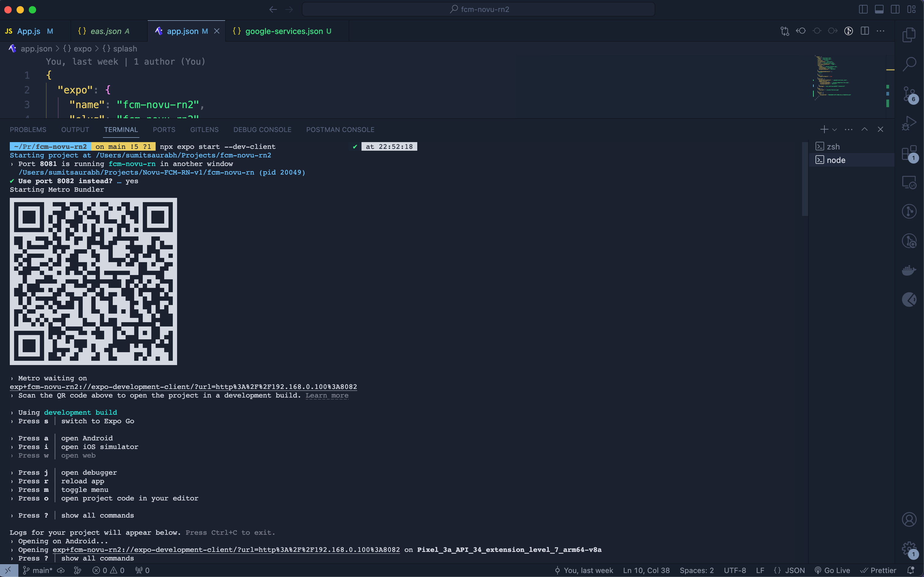
Task: Open Source Control view with badge 6
Action: [909, 94]
